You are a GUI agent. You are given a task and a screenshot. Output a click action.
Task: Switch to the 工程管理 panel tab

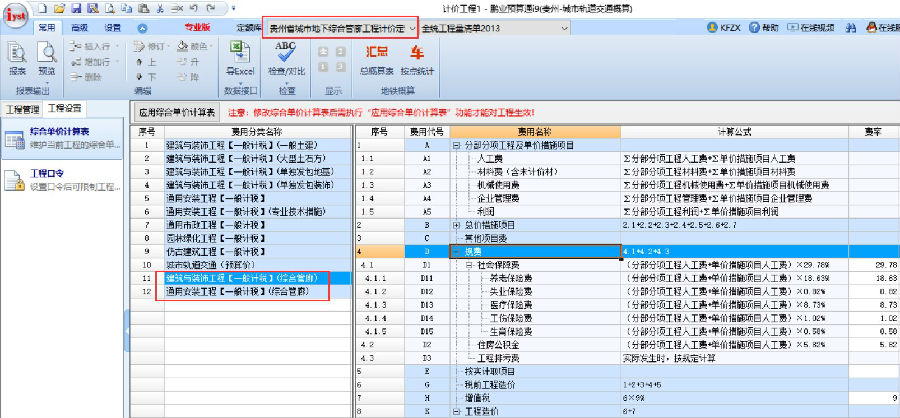click(21, 108)
